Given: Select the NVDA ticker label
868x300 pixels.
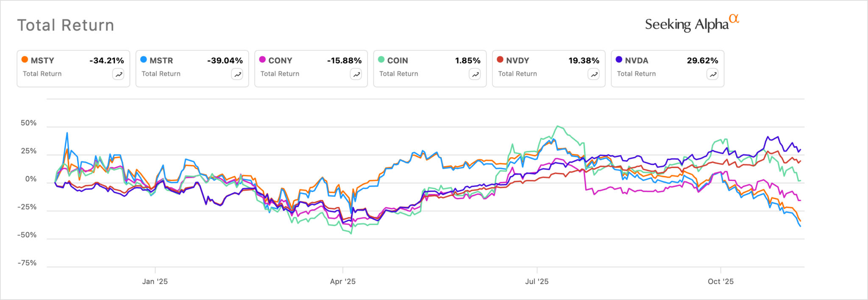Looking at the screenshot, I should point(637,61).
